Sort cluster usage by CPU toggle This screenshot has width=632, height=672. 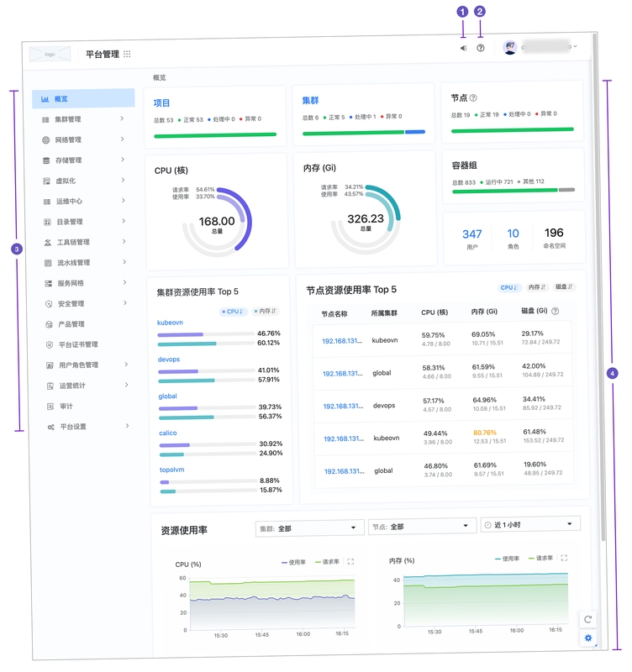click(233, 312)
